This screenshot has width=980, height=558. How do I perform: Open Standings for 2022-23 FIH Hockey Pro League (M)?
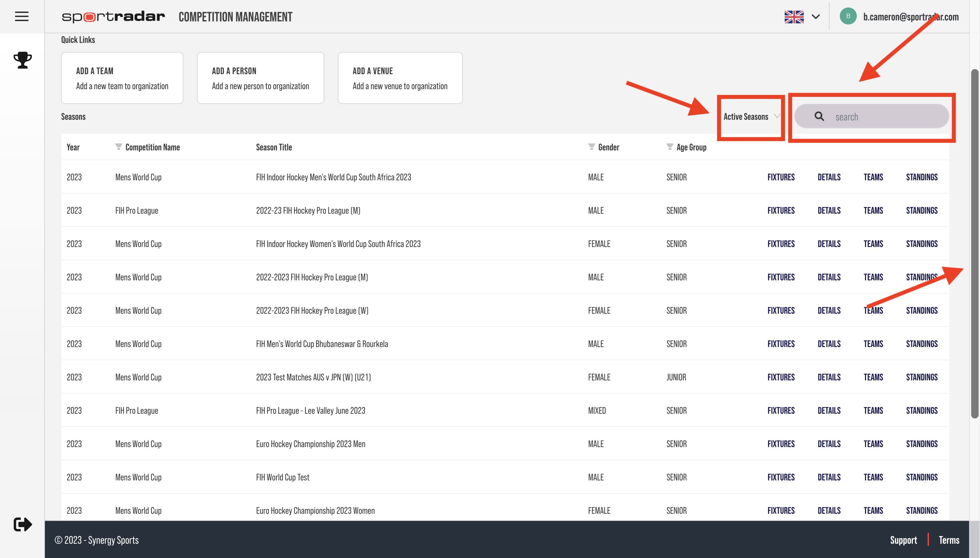click(x=922, y=210)
